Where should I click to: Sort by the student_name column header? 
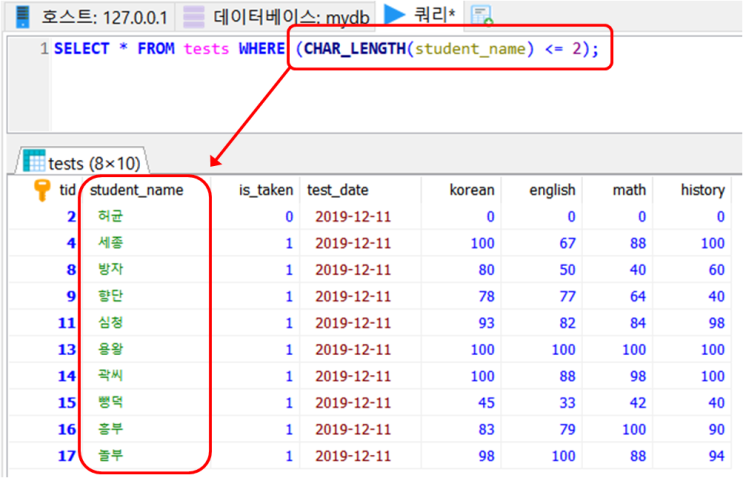[x=136, y=190]
